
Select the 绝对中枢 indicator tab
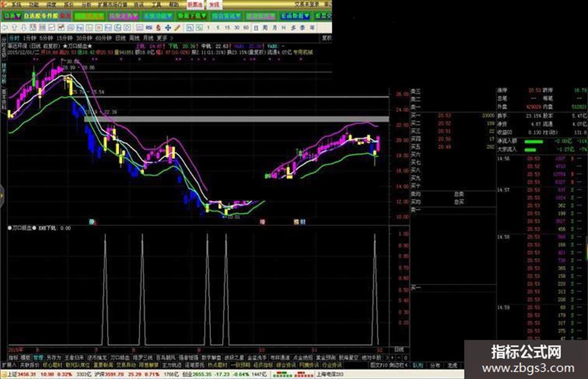click(x=371, y=358)
